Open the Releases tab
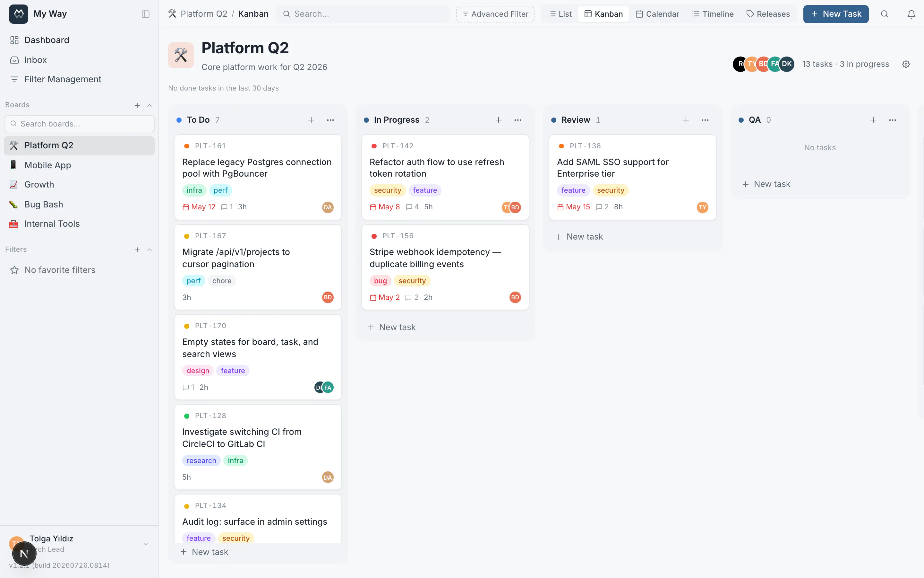Screen dimensions: 924x578 [768, 14]
